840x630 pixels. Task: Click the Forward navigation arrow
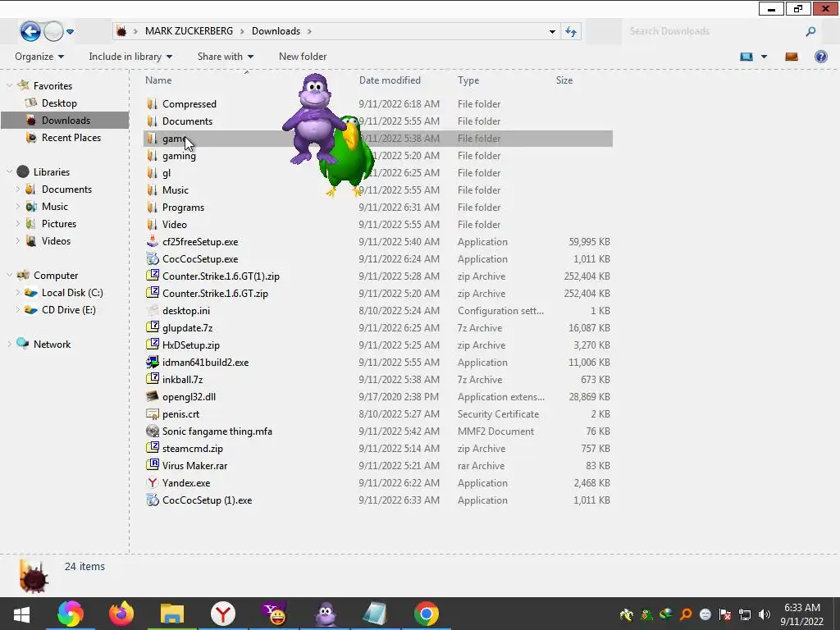(x=53, y=32)
